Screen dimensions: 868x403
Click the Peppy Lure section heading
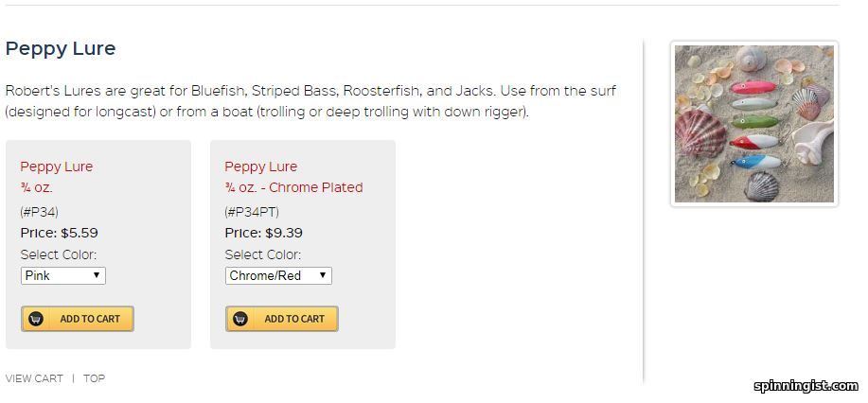click(x=61, y=48)
